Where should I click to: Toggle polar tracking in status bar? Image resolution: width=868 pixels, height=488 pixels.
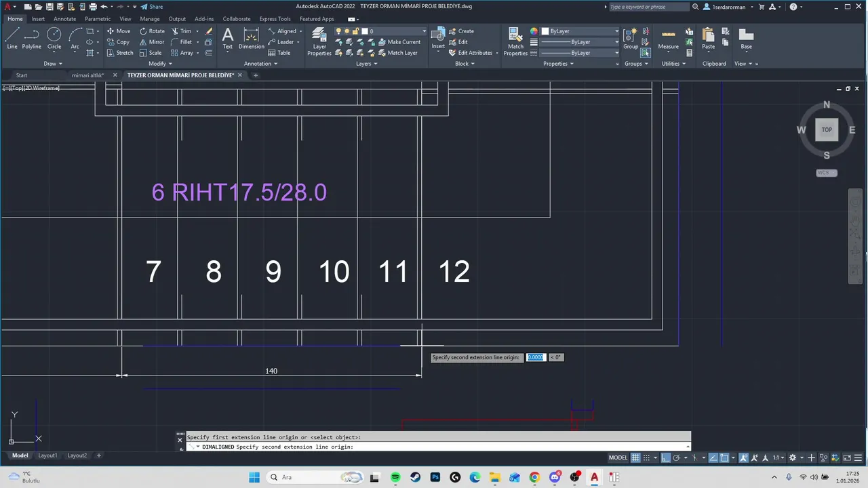(677, 457)
